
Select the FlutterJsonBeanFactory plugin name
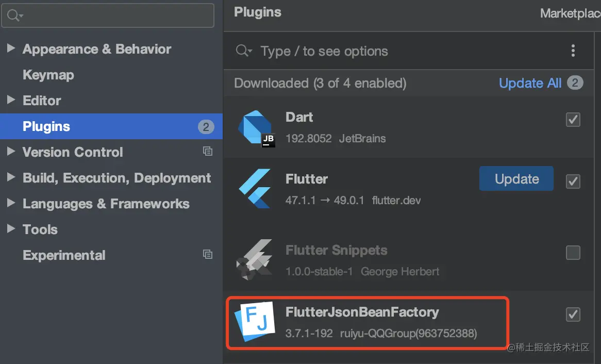pos(362,312)
